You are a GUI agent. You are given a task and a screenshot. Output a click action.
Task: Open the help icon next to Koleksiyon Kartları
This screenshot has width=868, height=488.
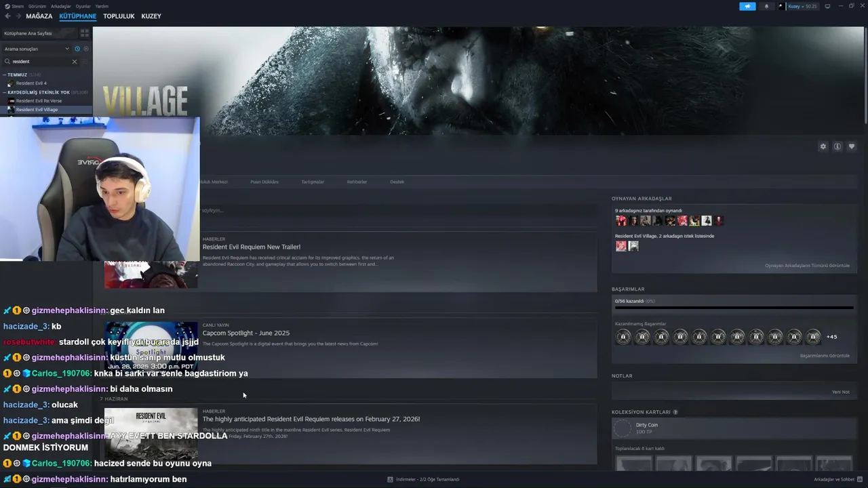coord(675,412)
